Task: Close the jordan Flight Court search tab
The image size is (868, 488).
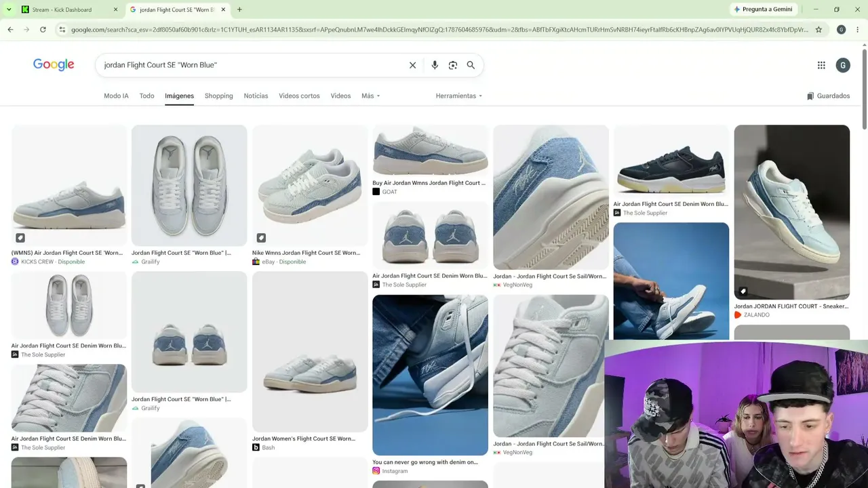Action: 223,9
